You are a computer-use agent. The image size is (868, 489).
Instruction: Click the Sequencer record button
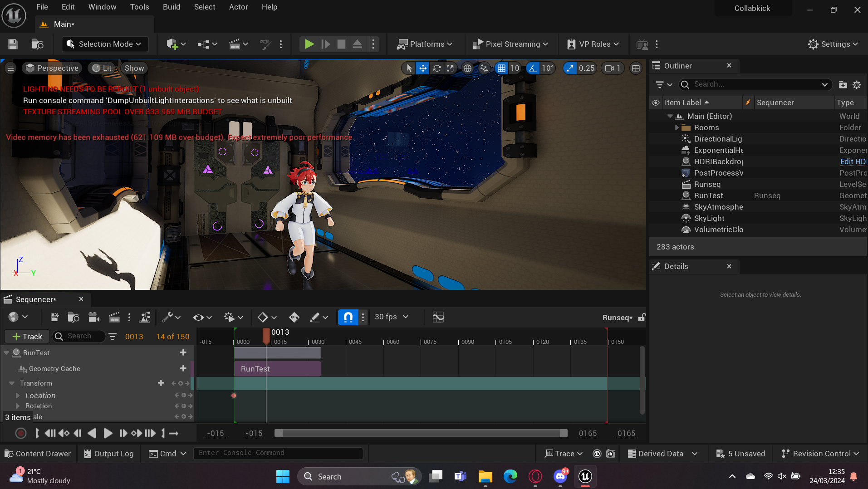pyautogui.click(x=20, y=433)
